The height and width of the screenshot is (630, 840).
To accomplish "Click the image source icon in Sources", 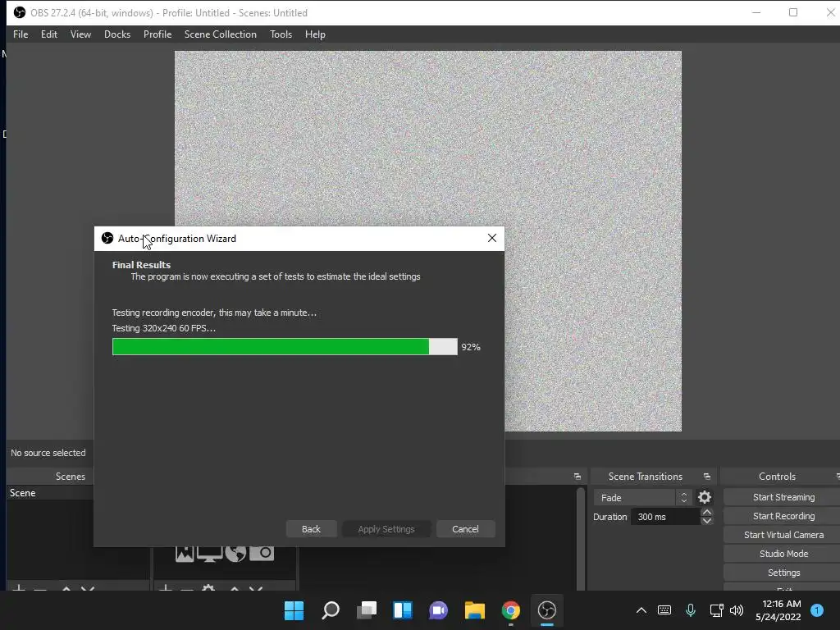I will click(185, 553).
